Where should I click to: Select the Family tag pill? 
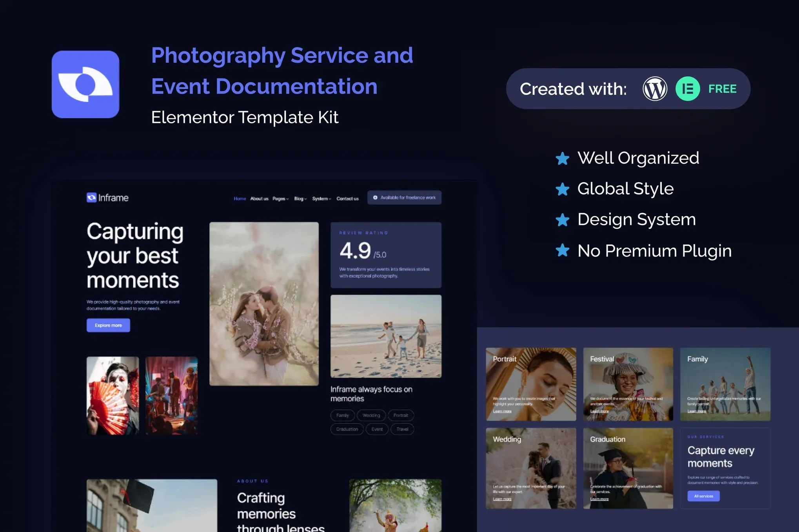(342, 415)
